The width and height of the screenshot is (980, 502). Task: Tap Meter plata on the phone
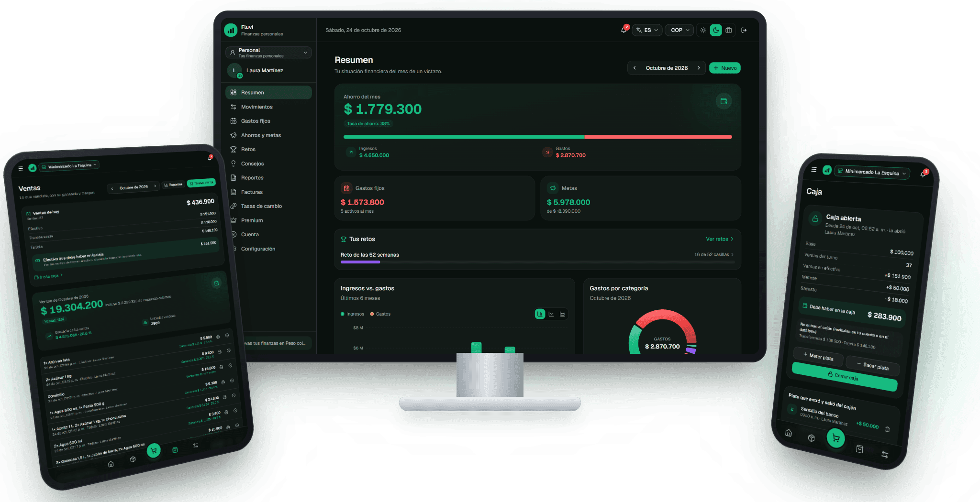(818, 357)
